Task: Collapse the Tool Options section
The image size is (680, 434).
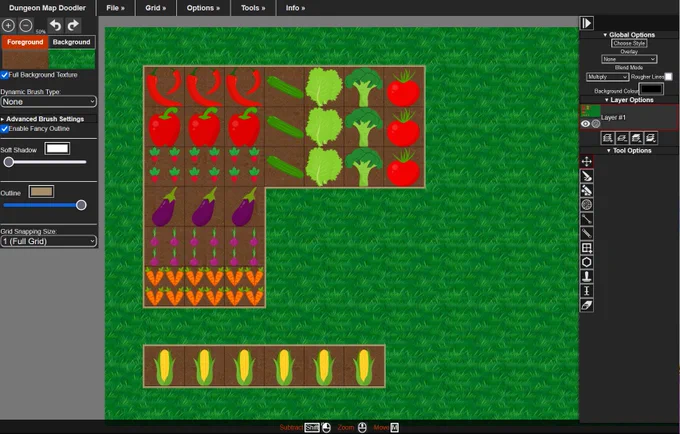Action: click(x=629, y=150)
